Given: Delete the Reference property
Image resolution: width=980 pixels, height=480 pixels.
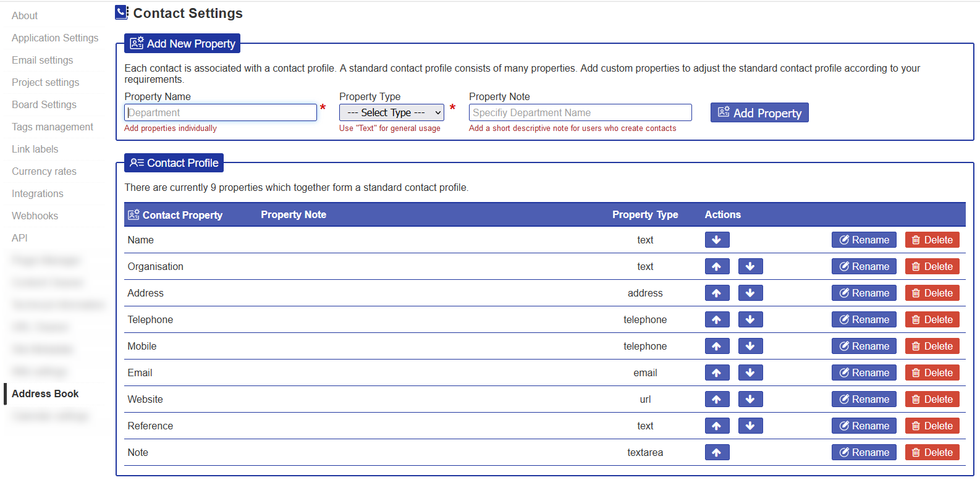Looking at the screenshot, I should [932, 426].
